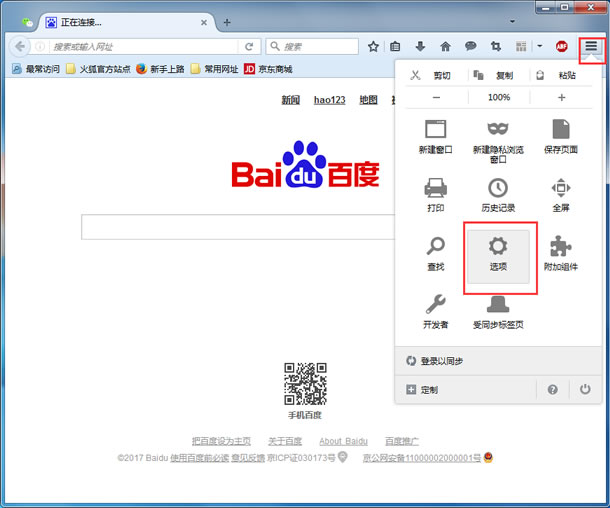Expand the dropdown arrow beside grid icon
Image resolution: width=610 pixels, height=508 pixels.
pos(540,46)
